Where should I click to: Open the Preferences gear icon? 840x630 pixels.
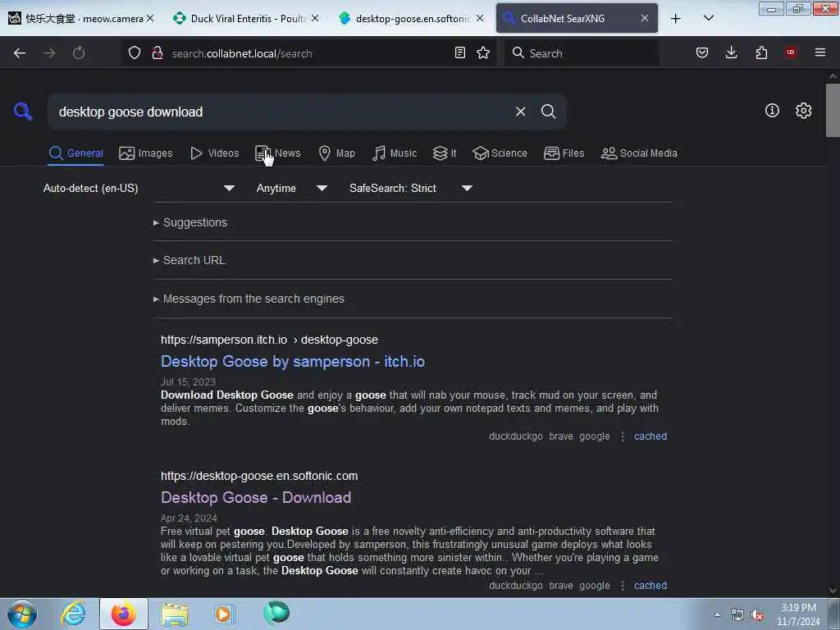[x=803, y=111]
